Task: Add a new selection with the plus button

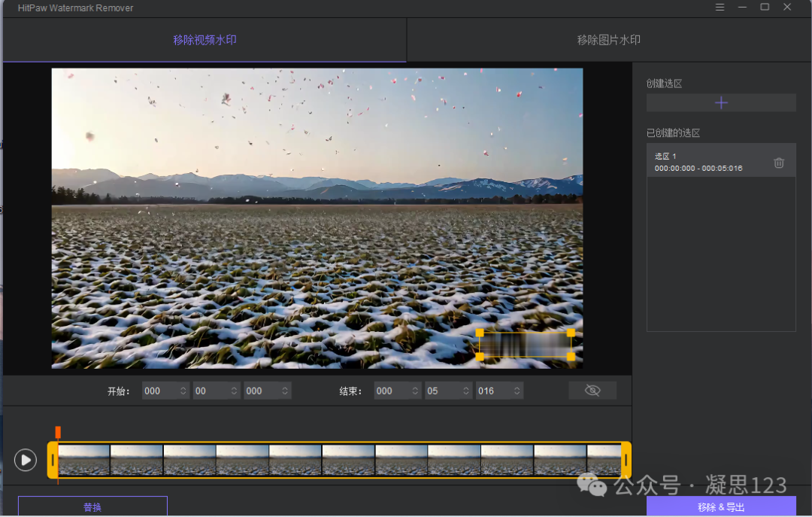Action: pyautogui.click(x=721, y=102)
